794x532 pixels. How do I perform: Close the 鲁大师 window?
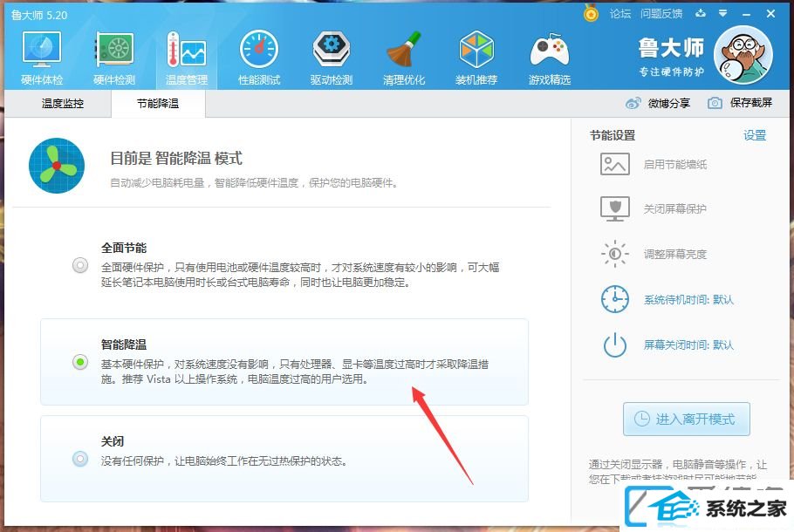click(770, 14)
